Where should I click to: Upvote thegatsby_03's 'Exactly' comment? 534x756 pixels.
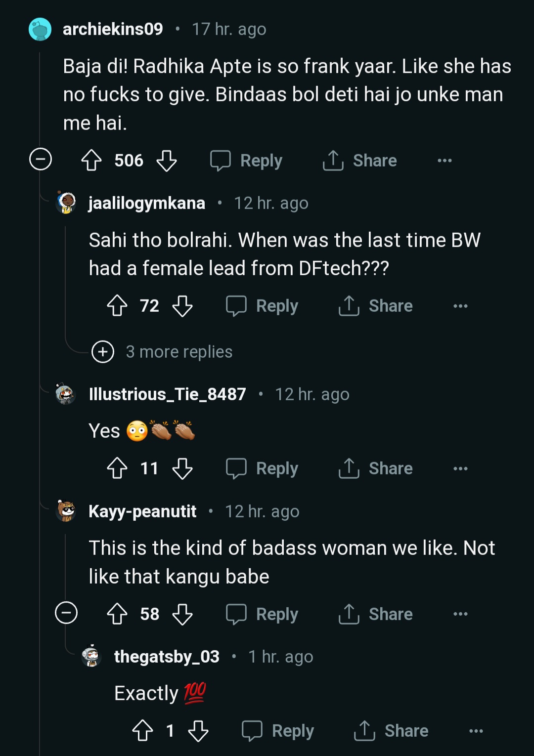click(143, 731)
